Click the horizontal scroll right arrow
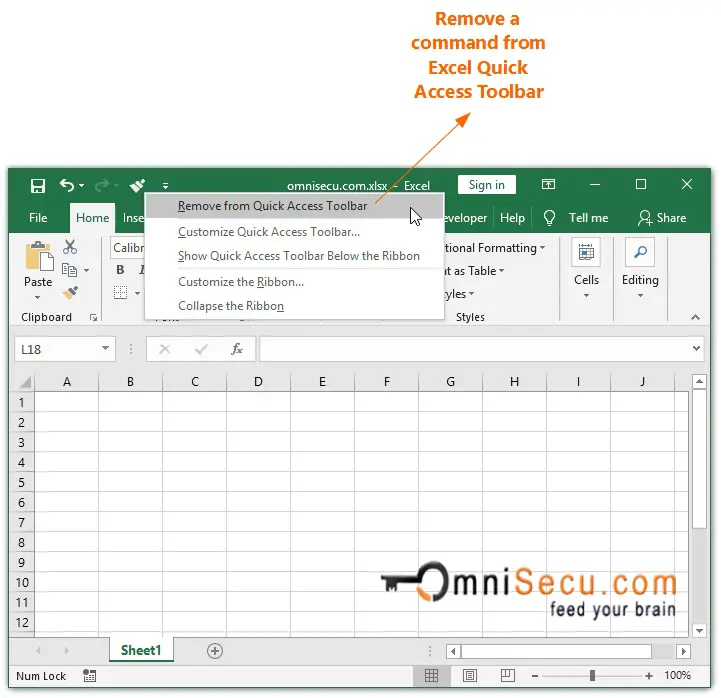The image size is (721, 698). tap(683, 651)
